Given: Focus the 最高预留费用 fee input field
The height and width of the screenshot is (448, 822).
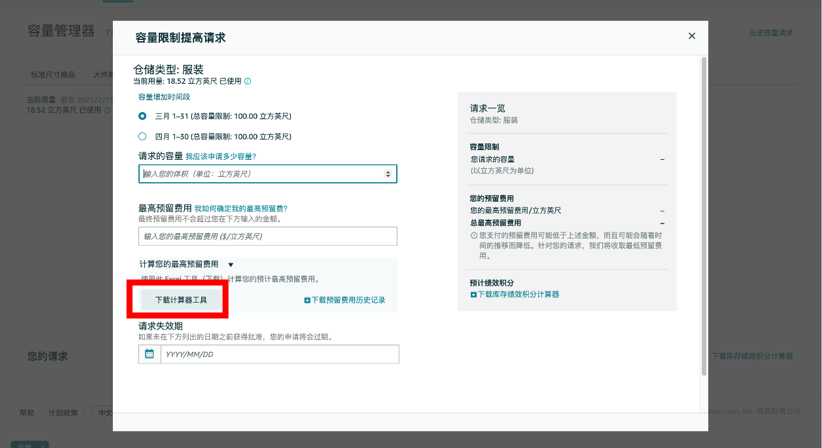Looking at the screenshot, I should [267, 236].
